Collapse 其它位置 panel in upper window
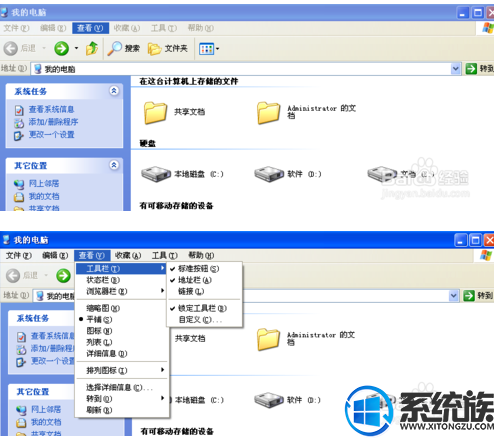The width and height of the screenshot is (494, 439). point(114,165)
